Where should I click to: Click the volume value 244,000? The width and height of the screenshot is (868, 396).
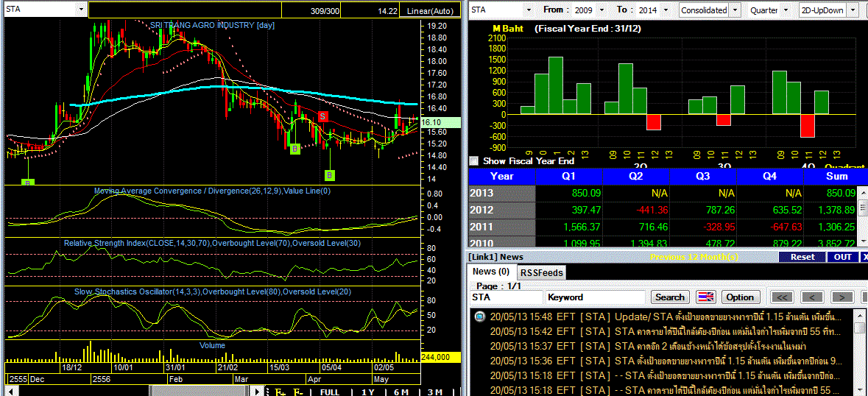point(441,357)
